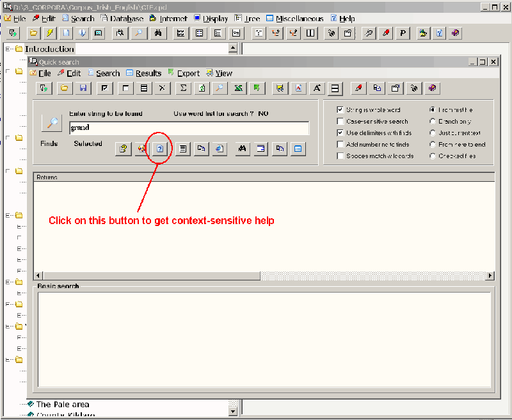Viewport: 512px width, 420px height.
Task: Open the Miscellaneous menu in main menu bar
Action: coord(299,19)
